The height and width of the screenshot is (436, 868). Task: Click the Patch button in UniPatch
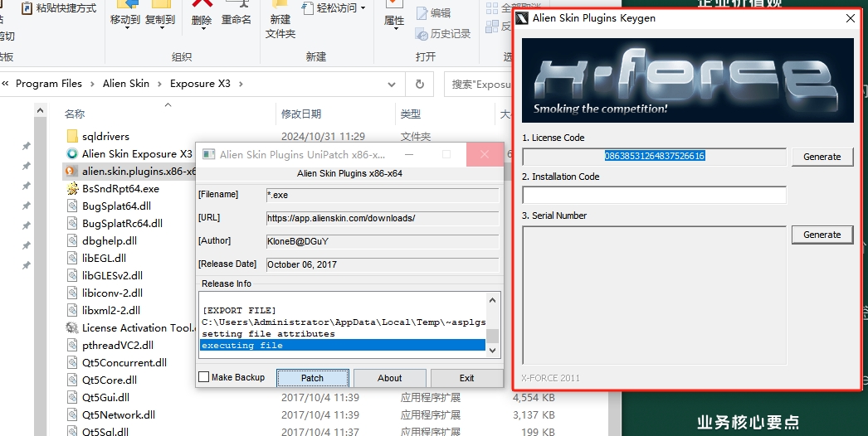(x=312, y=378)
